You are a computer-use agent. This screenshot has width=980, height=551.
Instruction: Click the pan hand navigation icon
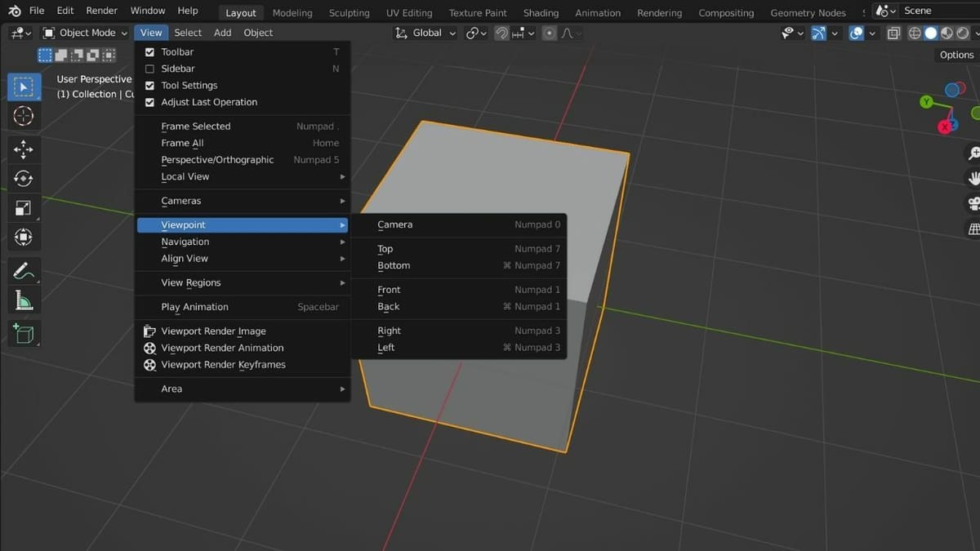pyautogui.click(x=973, y=178)
